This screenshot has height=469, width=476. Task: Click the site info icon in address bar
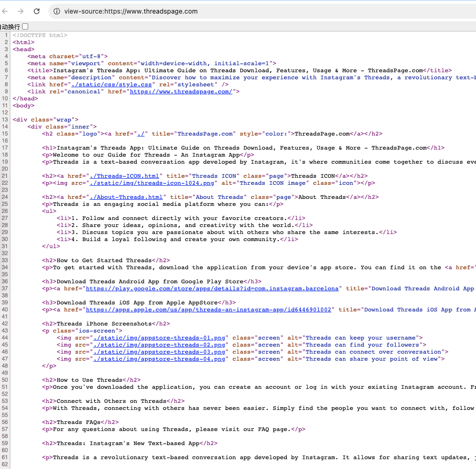tap(56, 11)
